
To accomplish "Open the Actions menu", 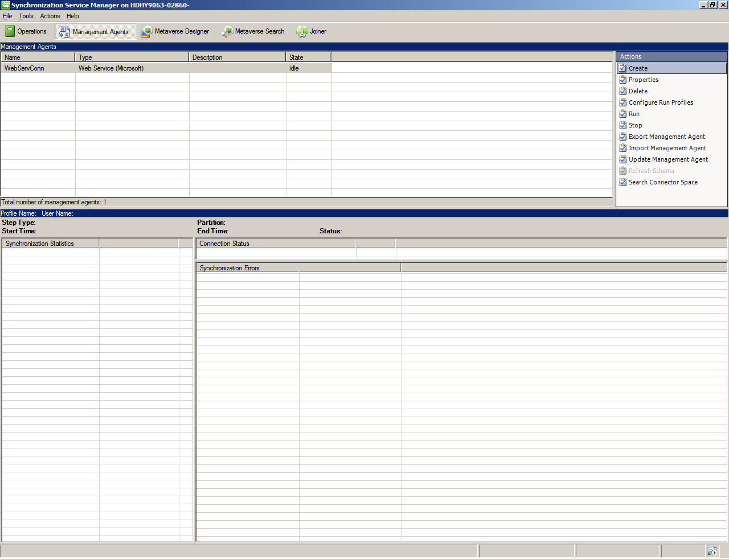I will coord(50,16).
